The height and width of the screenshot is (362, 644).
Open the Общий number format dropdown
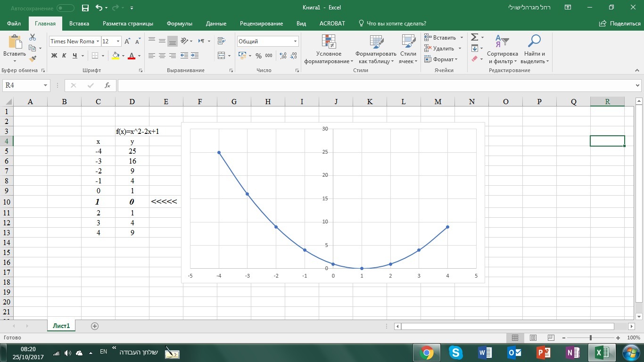coord(296,41)
